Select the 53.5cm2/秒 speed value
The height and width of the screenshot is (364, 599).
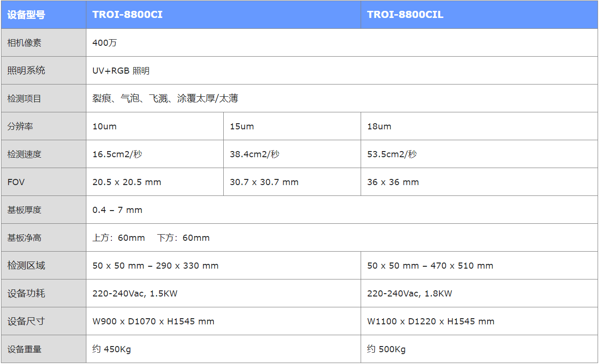(392, 154)
